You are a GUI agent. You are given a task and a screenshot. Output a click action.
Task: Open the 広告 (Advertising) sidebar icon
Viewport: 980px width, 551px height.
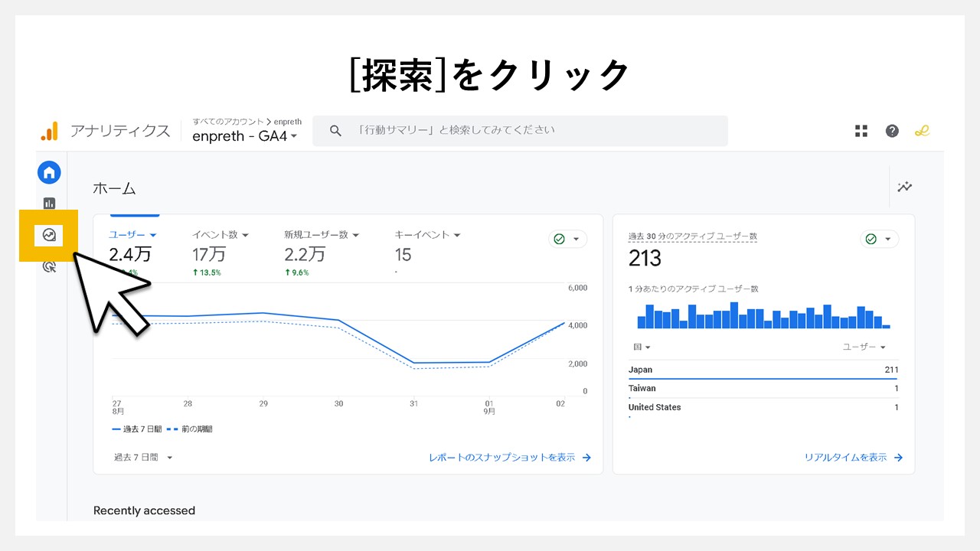click(x=49, y=266)
